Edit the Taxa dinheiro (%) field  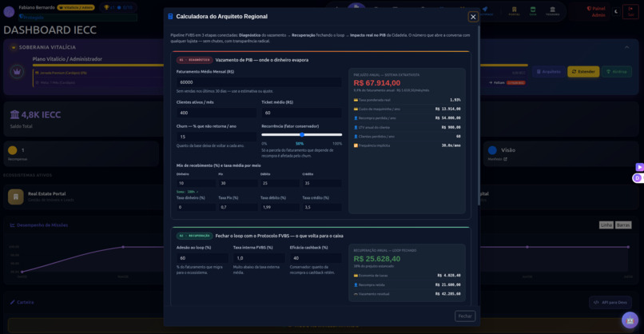(196, 207)
